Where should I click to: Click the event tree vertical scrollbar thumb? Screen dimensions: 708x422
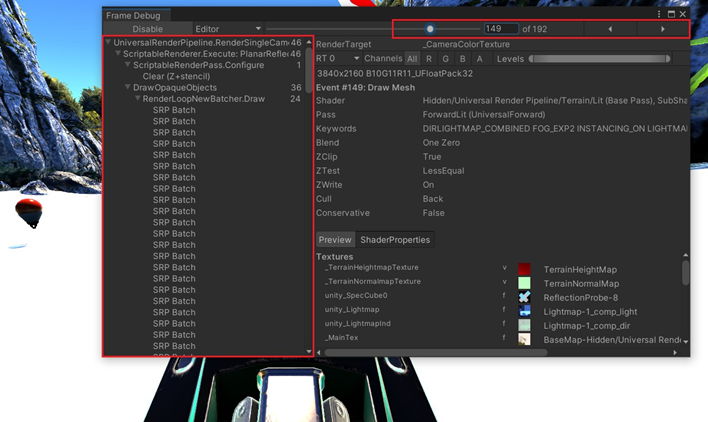309,70
